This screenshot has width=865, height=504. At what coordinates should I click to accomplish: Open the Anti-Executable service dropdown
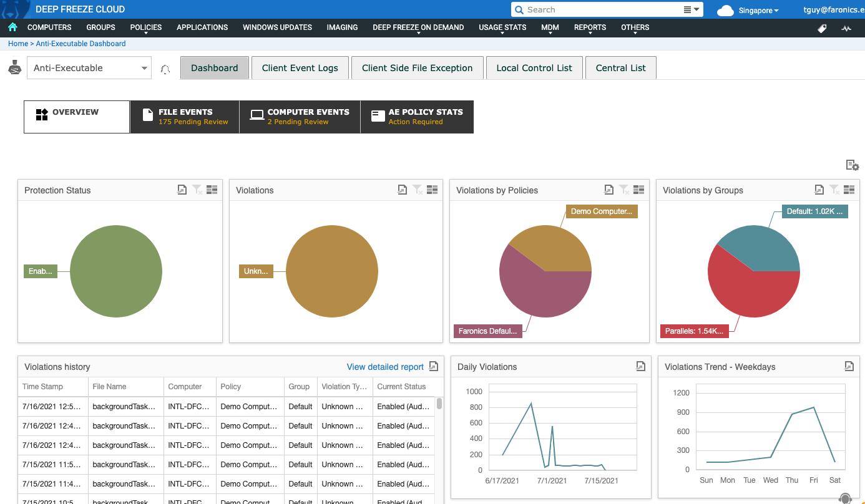[x=89, y=68]
